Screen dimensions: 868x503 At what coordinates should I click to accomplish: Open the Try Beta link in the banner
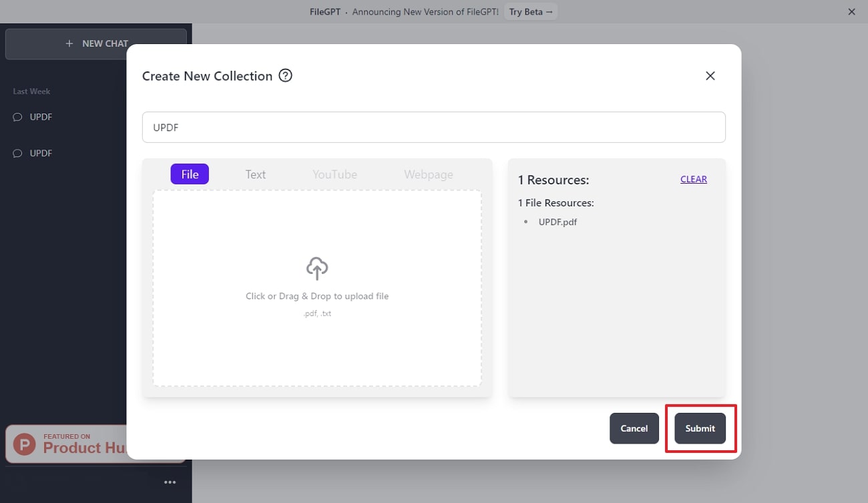tap(531, 11)
